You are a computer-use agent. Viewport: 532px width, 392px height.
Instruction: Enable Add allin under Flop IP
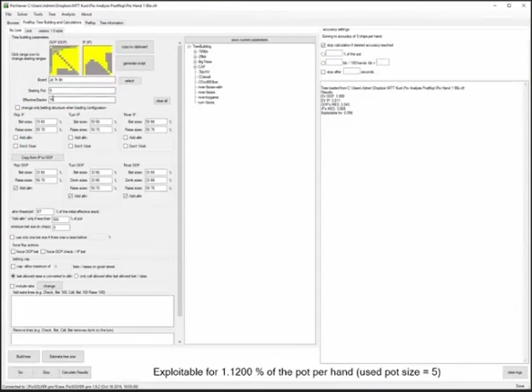tap(15, 138)
